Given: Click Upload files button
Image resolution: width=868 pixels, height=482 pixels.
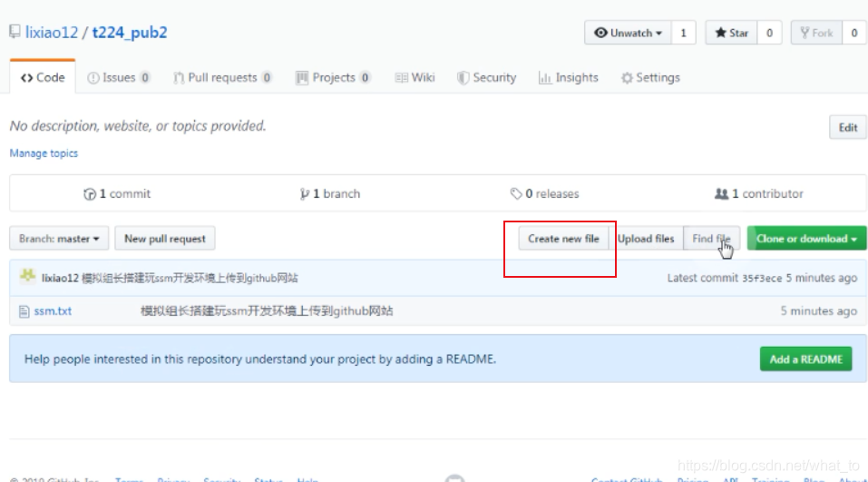Looking at the screenshot, I should [x=646, y=239].
